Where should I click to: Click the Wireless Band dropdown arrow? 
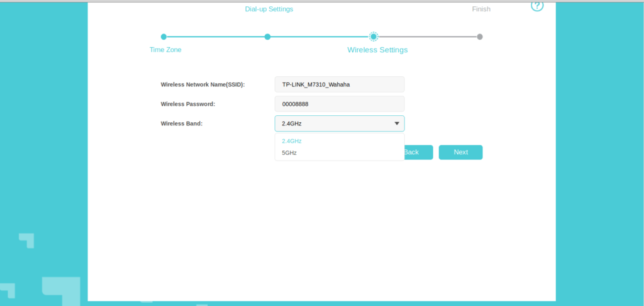[397, 123]
